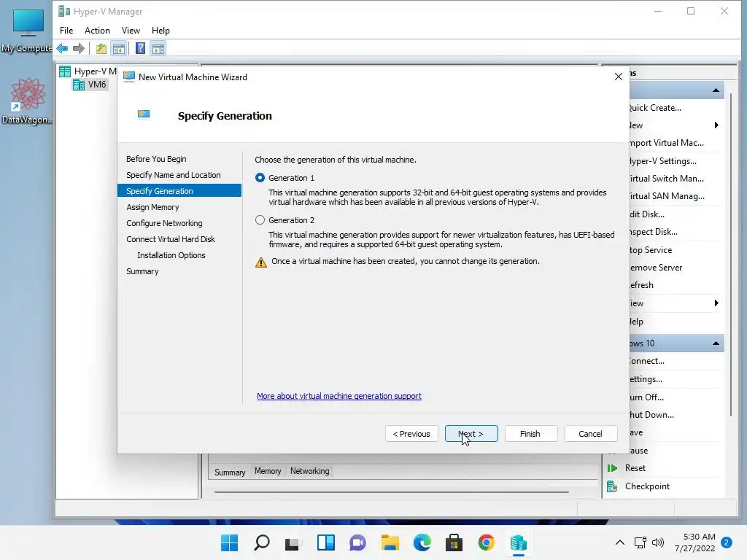Collapse the Windows 10 actions section
747x560 pixels.
(x=716, y=343)
